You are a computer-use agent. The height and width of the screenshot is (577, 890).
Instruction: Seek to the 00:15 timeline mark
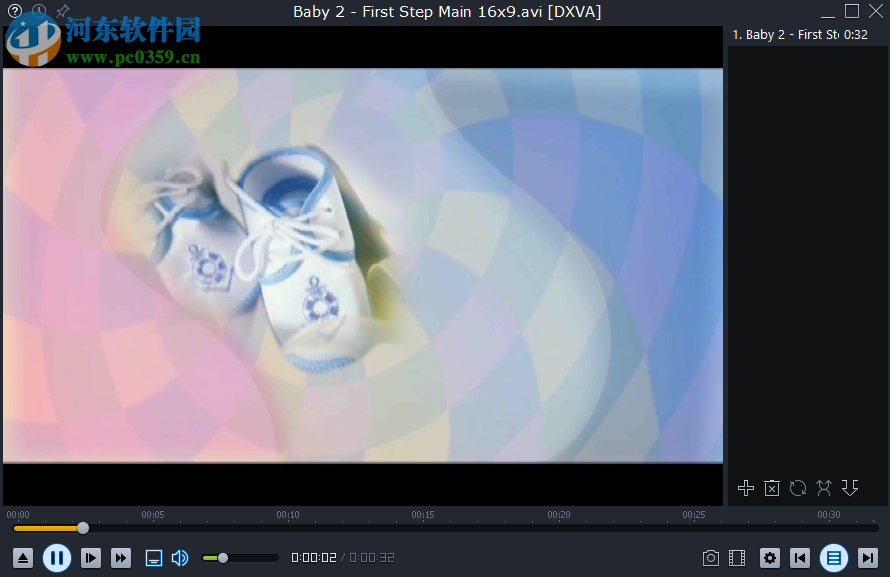[423, 515]
